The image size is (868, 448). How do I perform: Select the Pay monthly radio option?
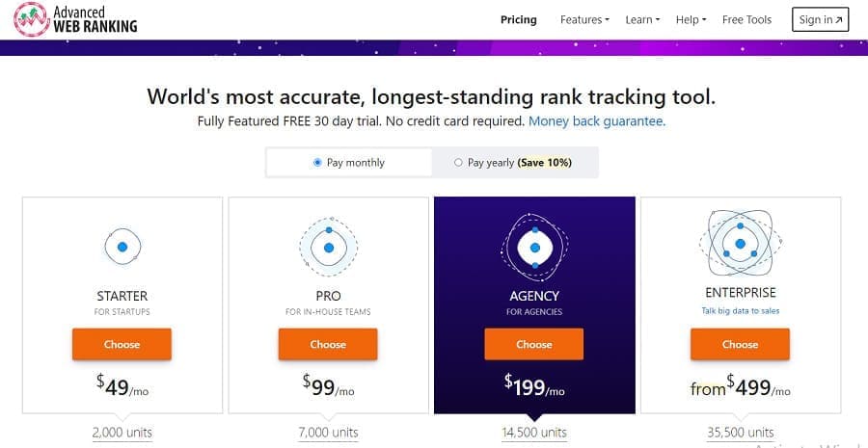click(x=318, y=163)
